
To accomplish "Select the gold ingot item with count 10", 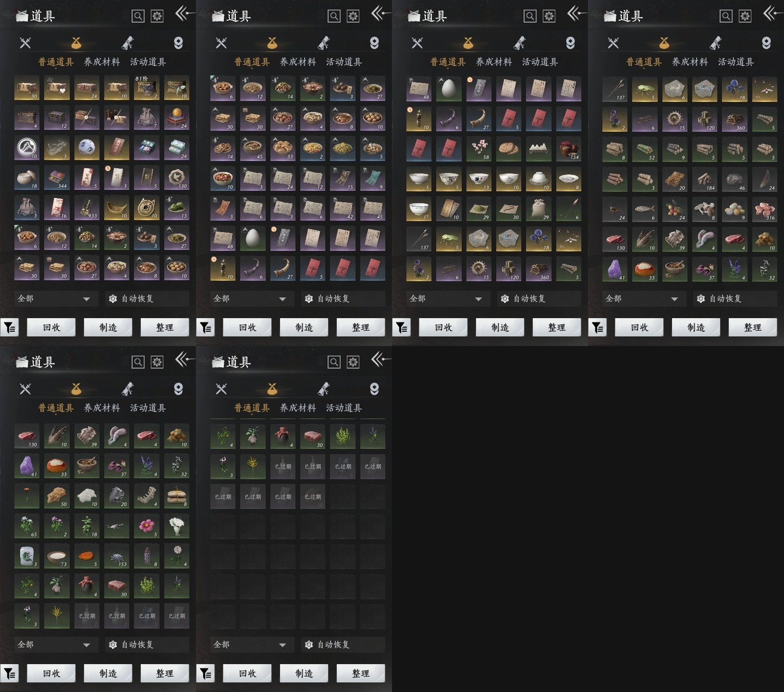I will tap(117, 208).
